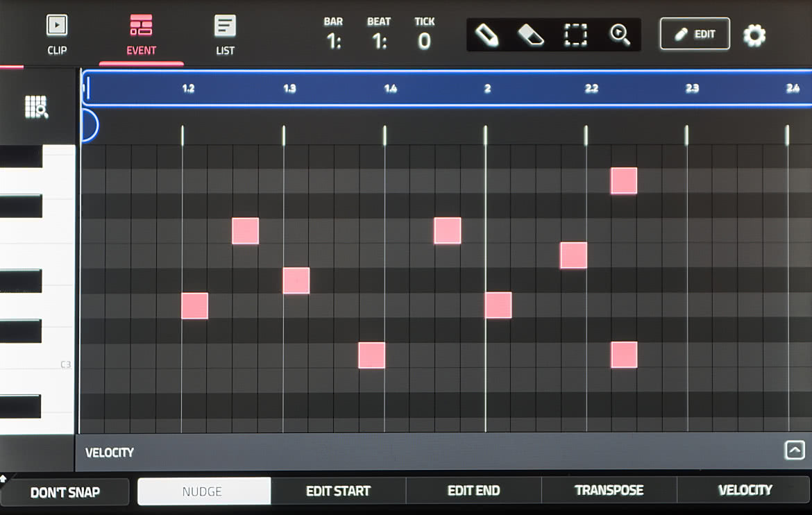This screenshot has height=515, width=812.
Task: Jump to ruler marker 2.2
Action: click(591, 89)
